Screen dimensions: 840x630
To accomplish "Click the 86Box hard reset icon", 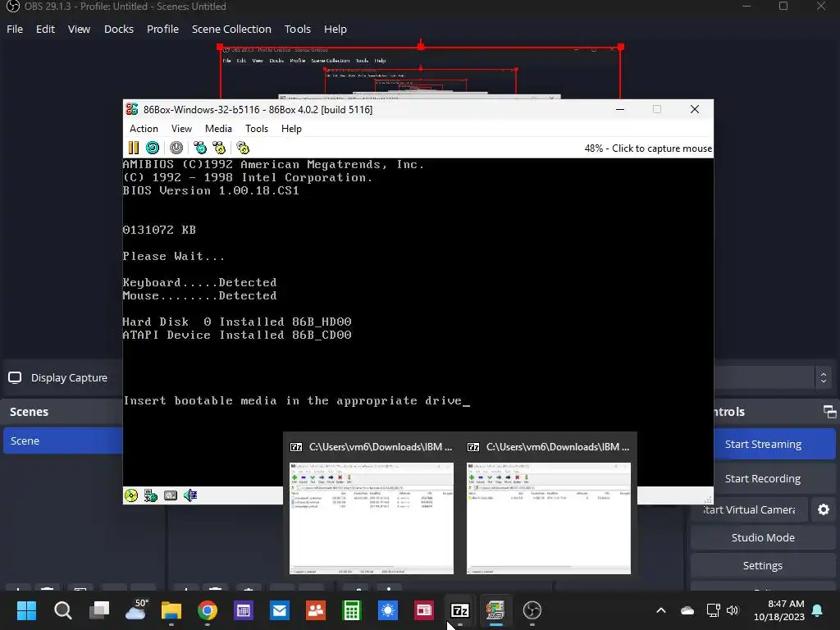I will point(153,148).
